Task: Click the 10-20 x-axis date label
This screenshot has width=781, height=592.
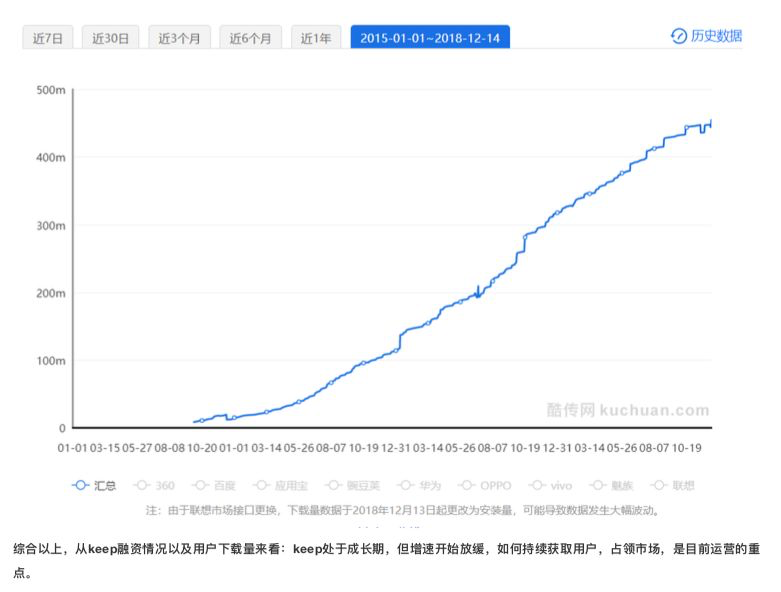Action: tap(202, 448)
